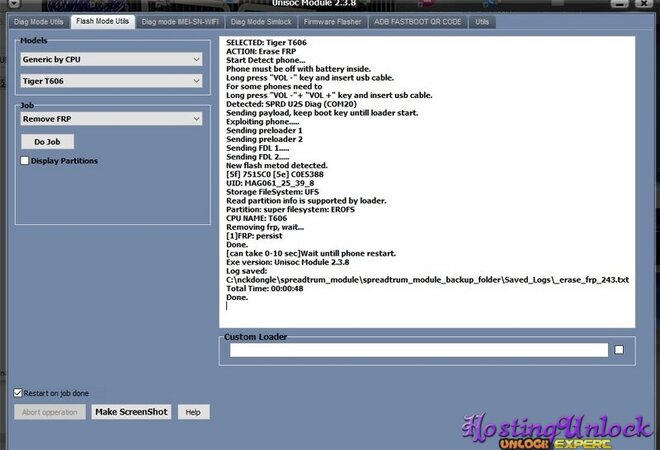Enable the Display Partitions checkbox
Screen dimensions: 660x450
click(25, 160)
